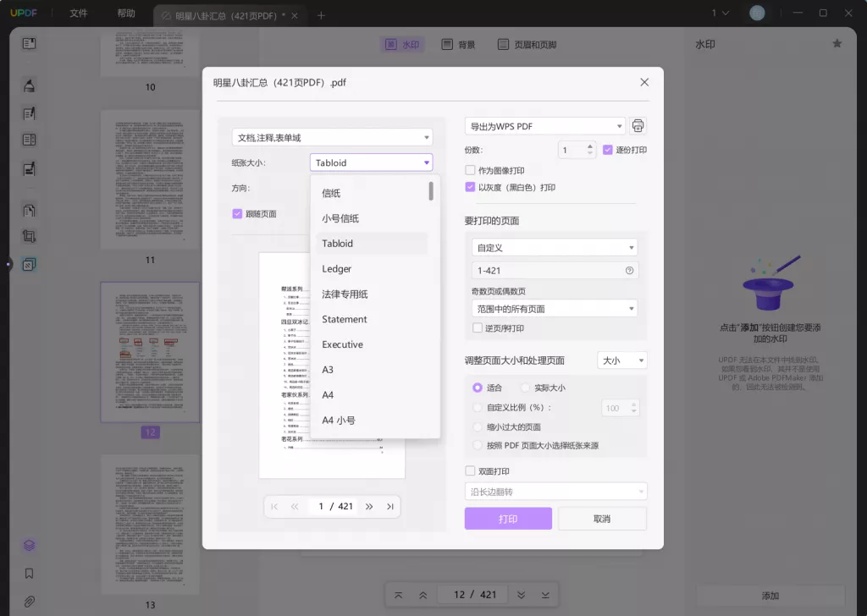Open the page tools watermark icon in sidebar
The image size is (867, 616).
pos(29,265)
